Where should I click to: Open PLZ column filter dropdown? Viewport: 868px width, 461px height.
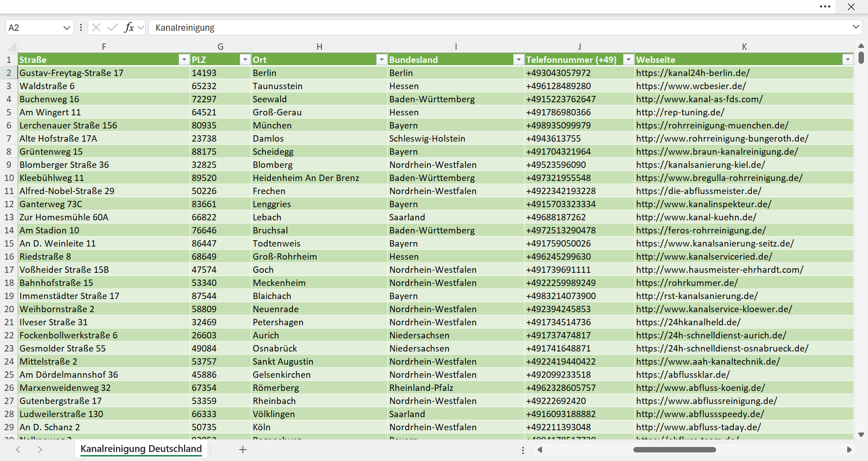tap(245, 60)
